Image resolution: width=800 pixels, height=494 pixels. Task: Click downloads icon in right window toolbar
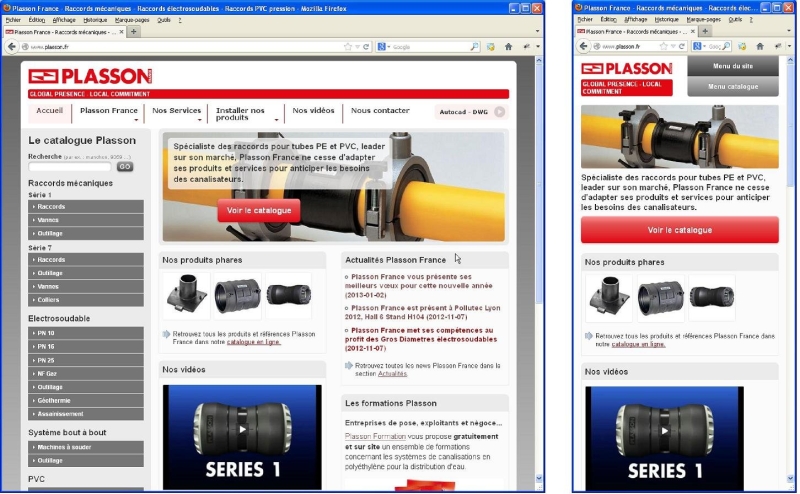click(x=742, y=46)
